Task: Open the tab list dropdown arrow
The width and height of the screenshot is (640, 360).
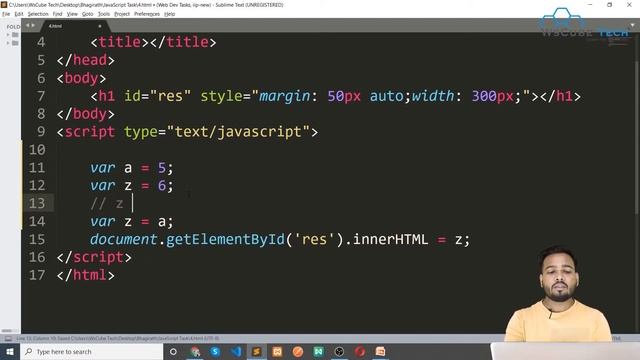Action: [632, 26]
